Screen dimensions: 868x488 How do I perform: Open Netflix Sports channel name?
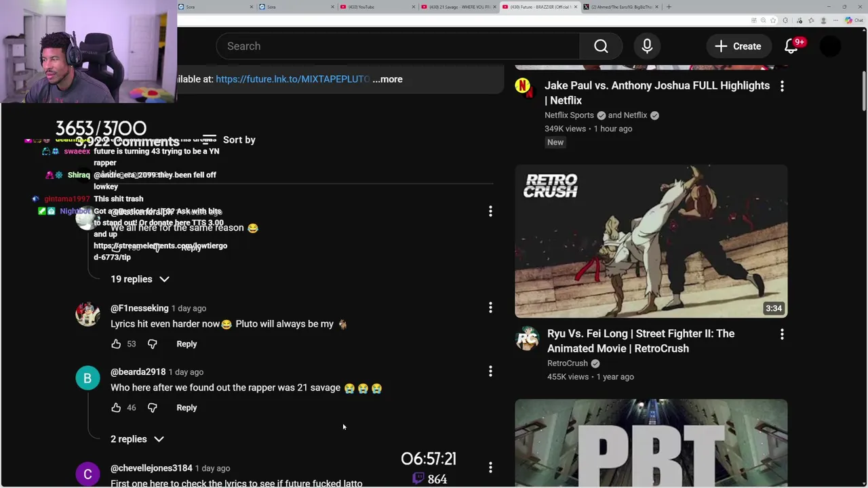569,115
